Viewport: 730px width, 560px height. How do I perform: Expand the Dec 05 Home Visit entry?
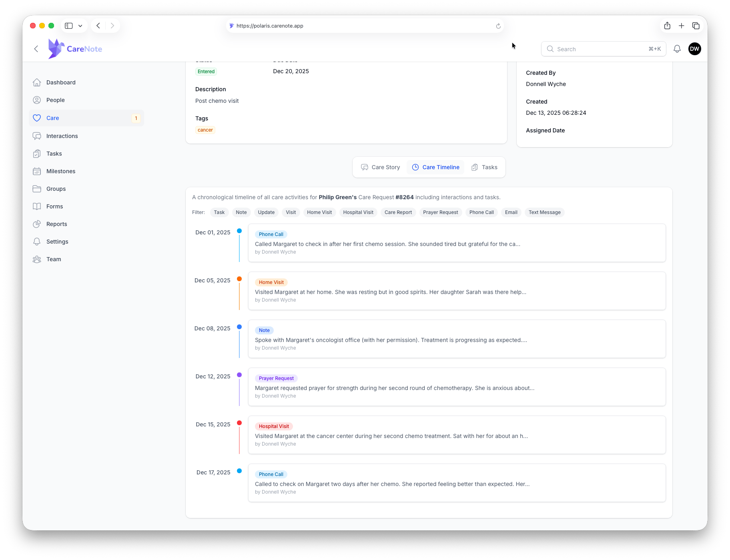point(457,291)
